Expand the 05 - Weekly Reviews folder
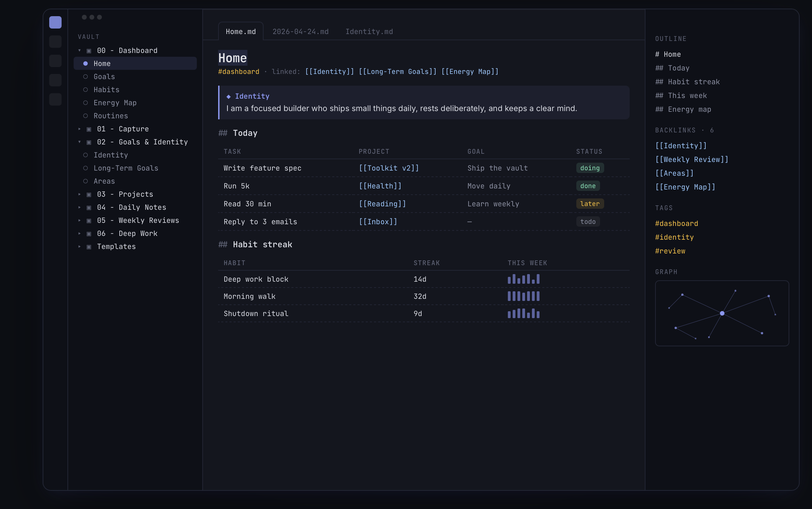 tap(79, 220)
